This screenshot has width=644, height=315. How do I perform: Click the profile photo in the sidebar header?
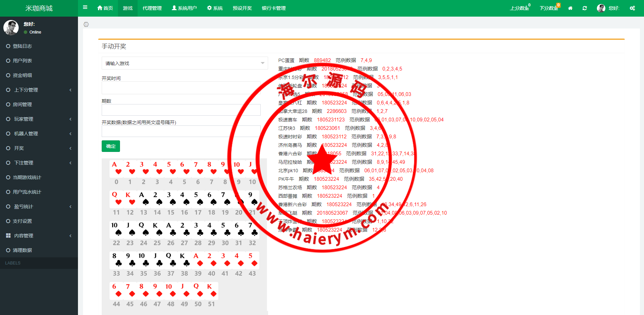pyautogui.click(x=11, y=27)
